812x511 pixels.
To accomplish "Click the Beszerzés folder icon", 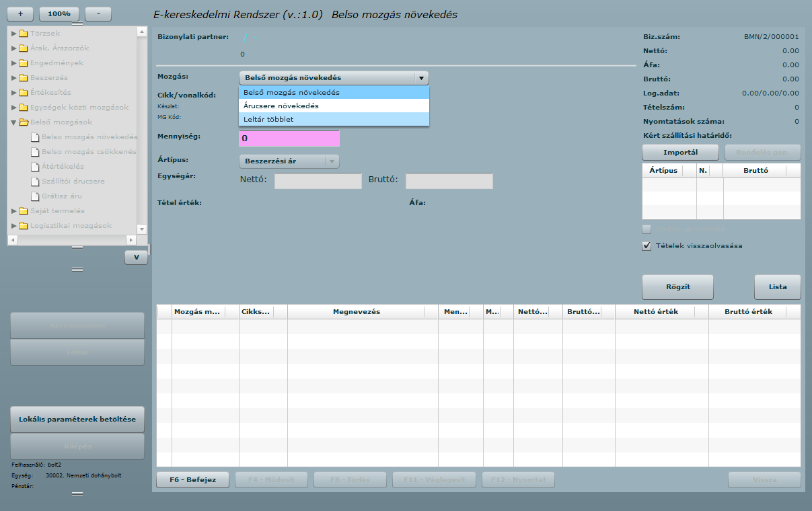I will [x=24, y=77].
